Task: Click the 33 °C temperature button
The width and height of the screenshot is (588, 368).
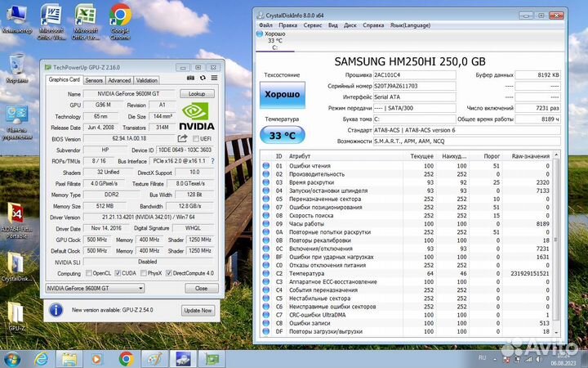Action: [283, 135]
